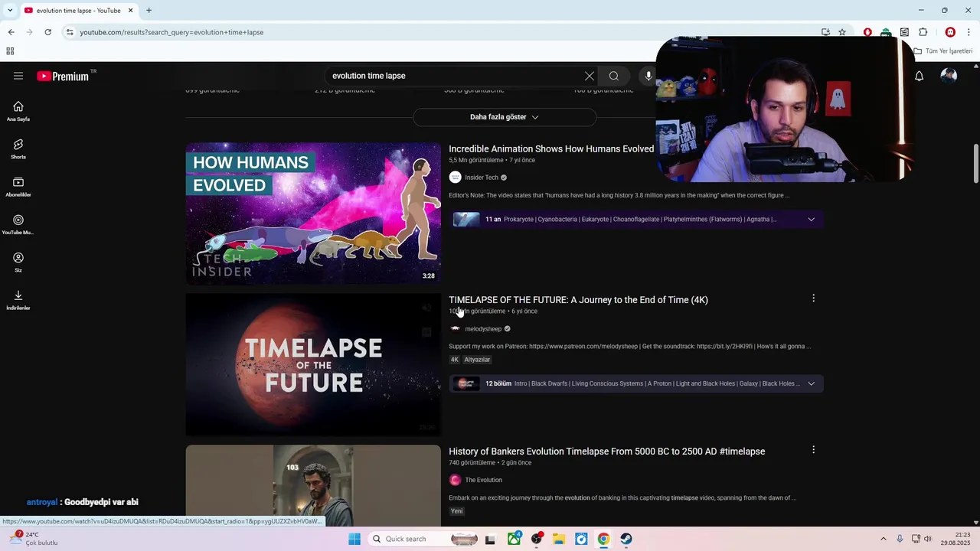Screen dimensions: 980x551
Task: Expand the 12 bölüm chapters row
Action: coord(635,383)
